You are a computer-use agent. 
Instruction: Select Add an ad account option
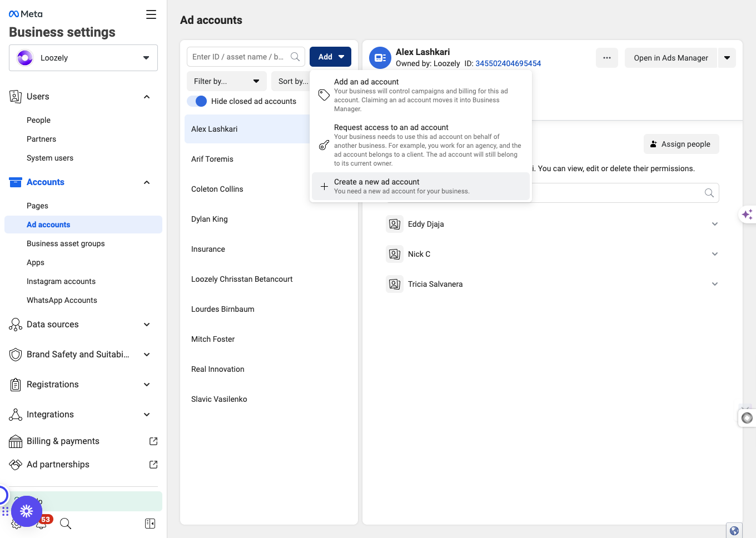click(421, 95)
